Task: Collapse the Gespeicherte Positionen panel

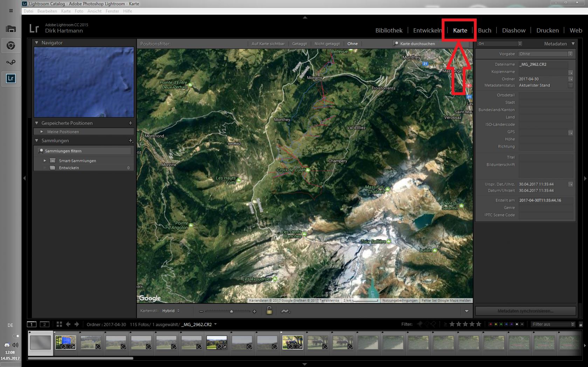Action: pyautogui.click(x=36, y=123)
